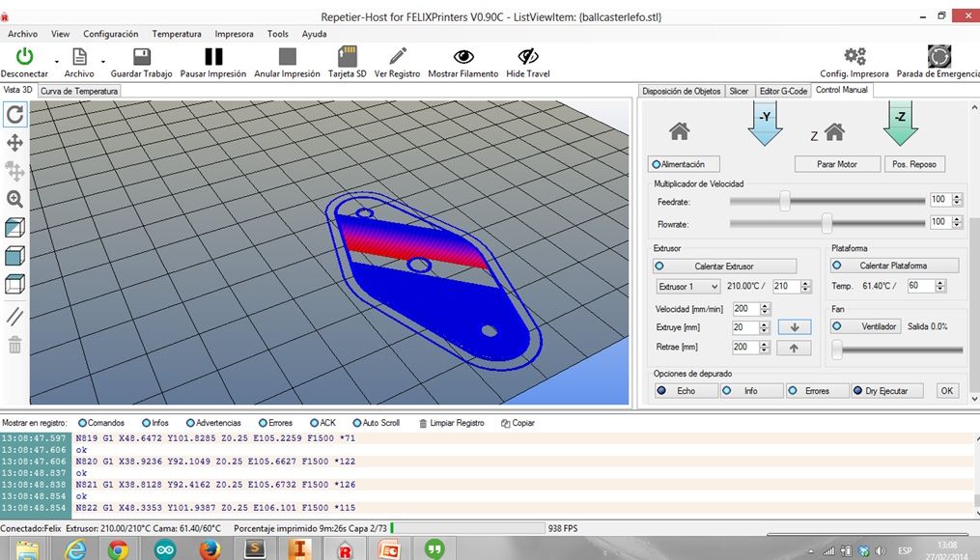Toggle Calentar Plataforma heating
This screenshot has height=560, width=980.
(x=894, y=266)
